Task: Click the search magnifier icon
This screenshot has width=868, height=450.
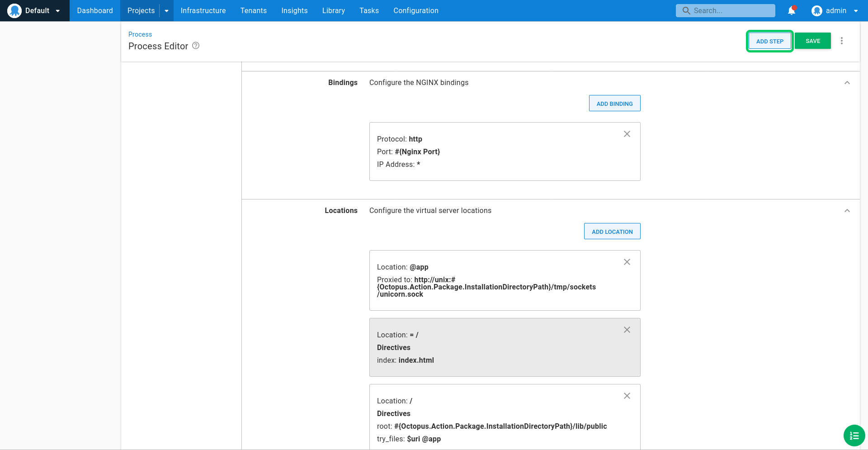Action: tap(686, 10)
